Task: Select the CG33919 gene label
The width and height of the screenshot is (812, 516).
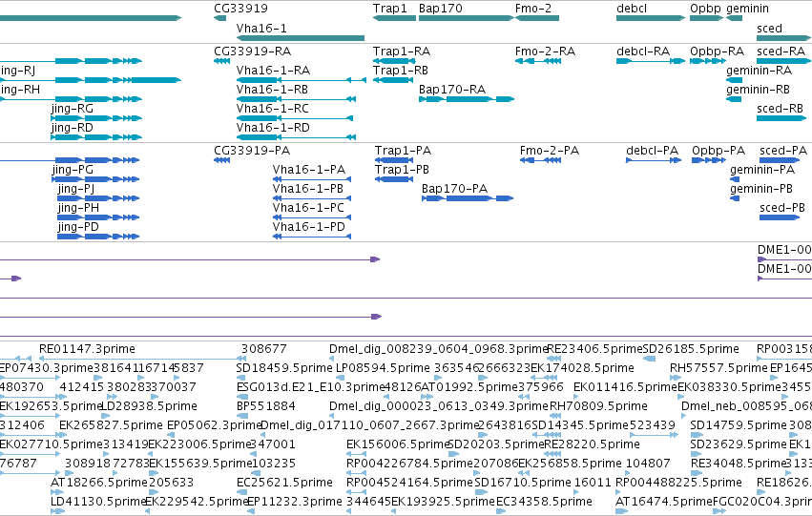Action: (240, 9)
